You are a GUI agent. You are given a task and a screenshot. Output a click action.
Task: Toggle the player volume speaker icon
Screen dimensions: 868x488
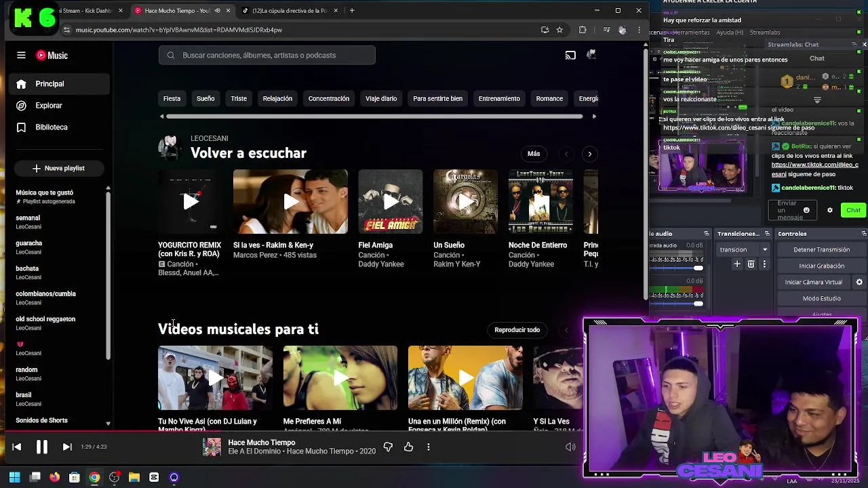click(x=570, y=447)
